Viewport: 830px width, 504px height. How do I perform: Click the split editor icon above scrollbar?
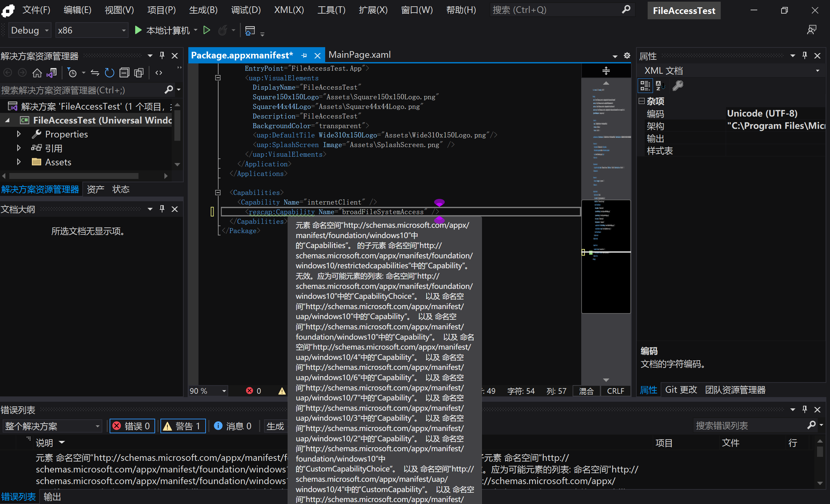[606, 71]
